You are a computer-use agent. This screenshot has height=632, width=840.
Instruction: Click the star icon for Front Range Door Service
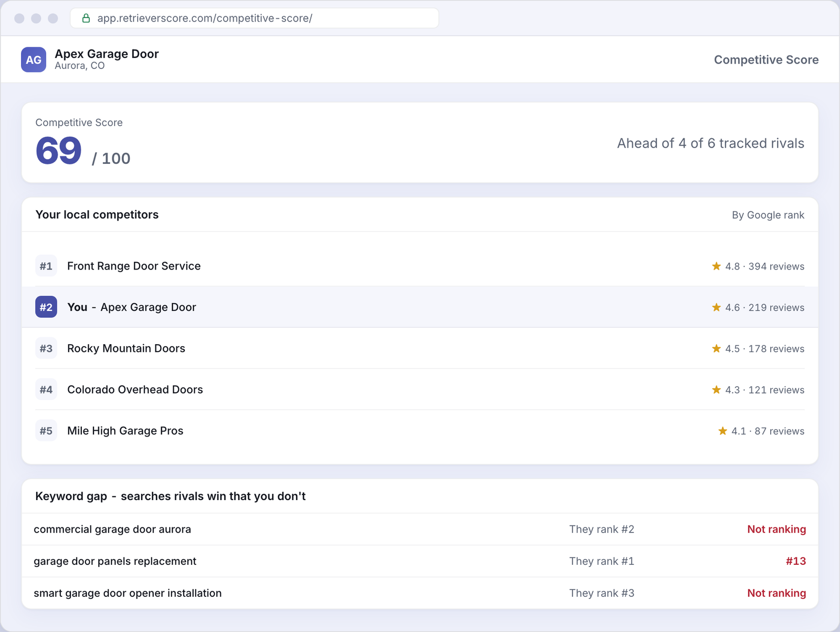[716, 266]
